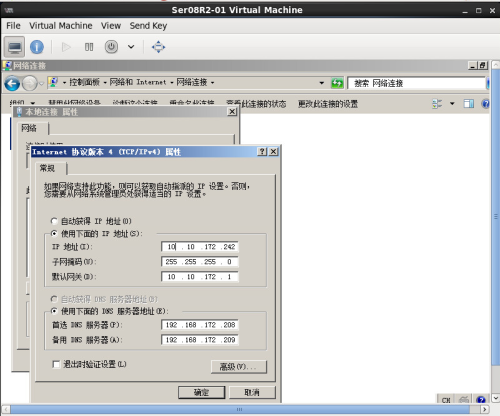Open the Virtual Machine menu
Image resolution: width=500 pixels, height=416 pixels.
[x=61, y=26]
